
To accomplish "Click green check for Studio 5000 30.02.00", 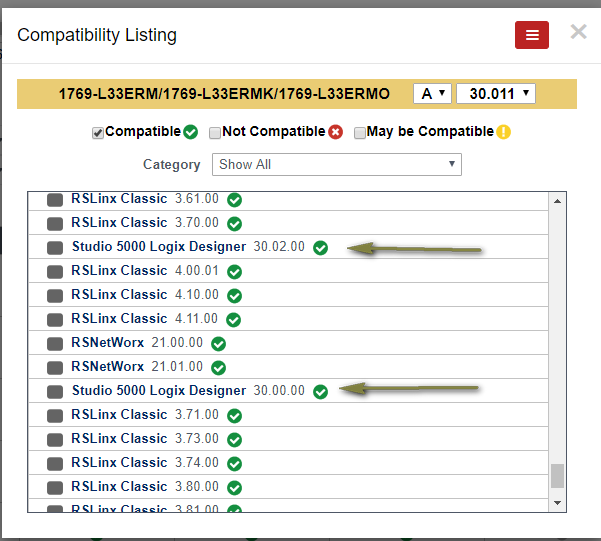I will [320, 248].
